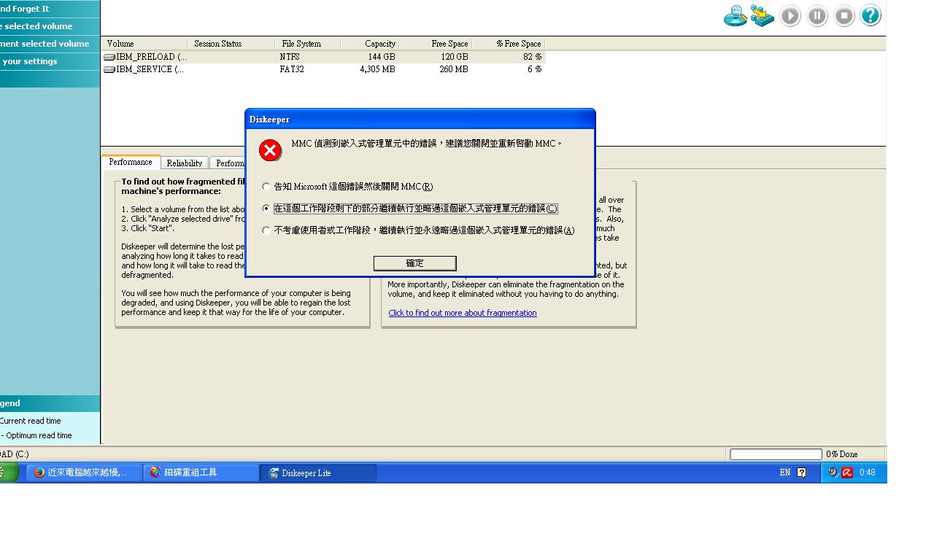The width and height of the screenshot is (934, 560).
Task: Click the Legend panel header in sidebar
Action: [x=50, y=403]
